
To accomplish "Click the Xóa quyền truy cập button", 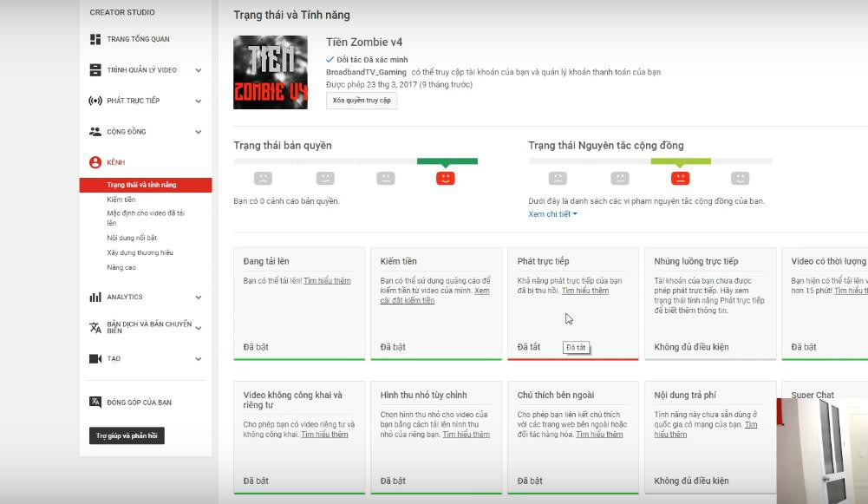I will 362,101.
